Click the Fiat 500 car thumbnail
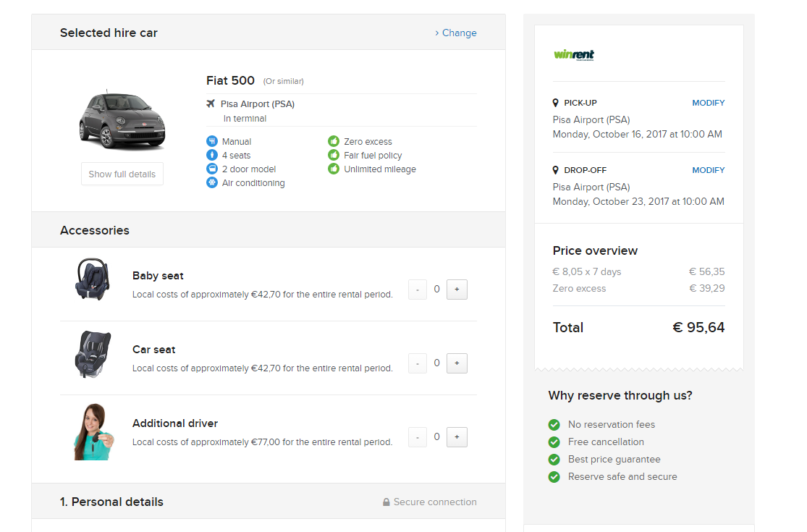The image size is (807, 532). pos(122,121)
